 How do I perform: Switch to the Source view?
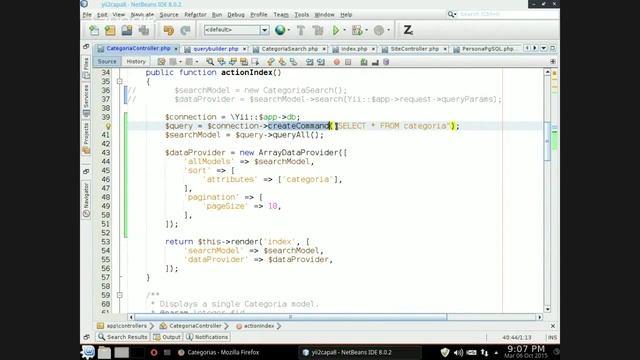(107, 62)
